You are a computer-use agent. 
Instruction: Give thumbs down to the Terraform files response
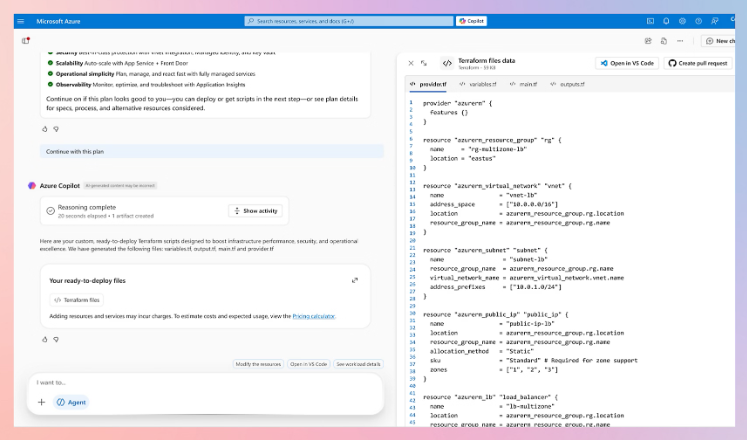click(x=56, y=340)
